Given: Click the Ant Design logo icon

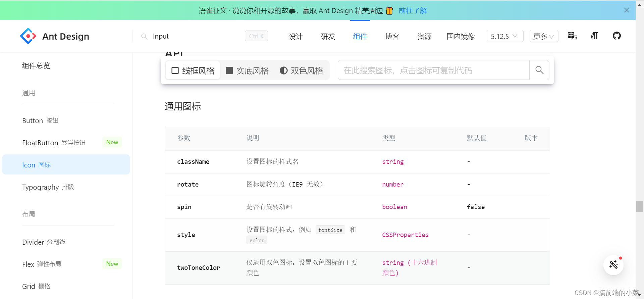Looking at the screenshot, I should [28, 36].
